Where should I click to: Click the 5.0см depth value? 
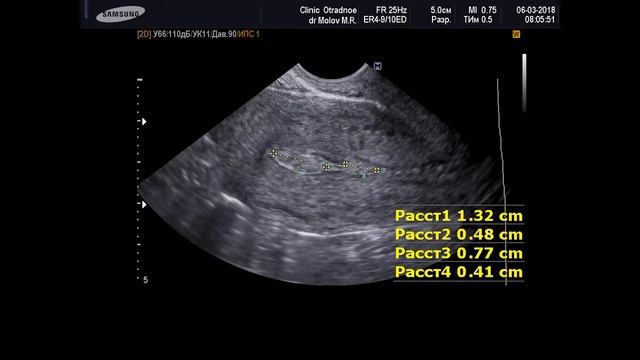441,10
